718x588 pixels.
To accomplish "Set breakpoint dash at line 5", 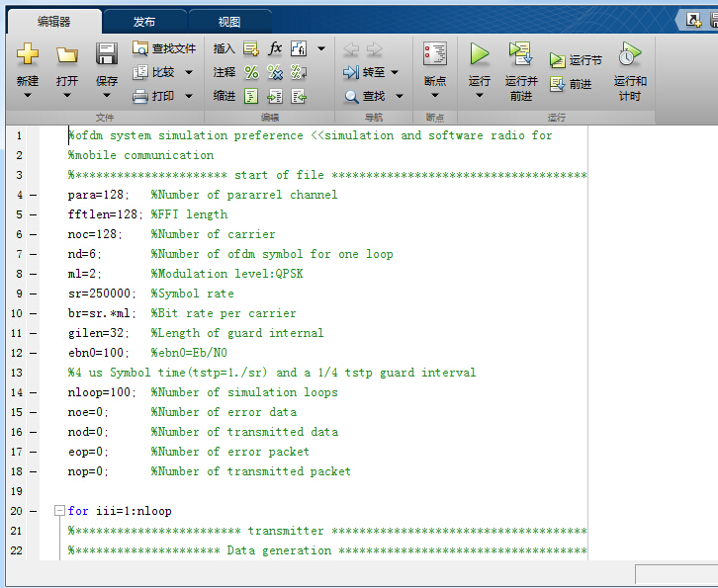I will point(34,214).
